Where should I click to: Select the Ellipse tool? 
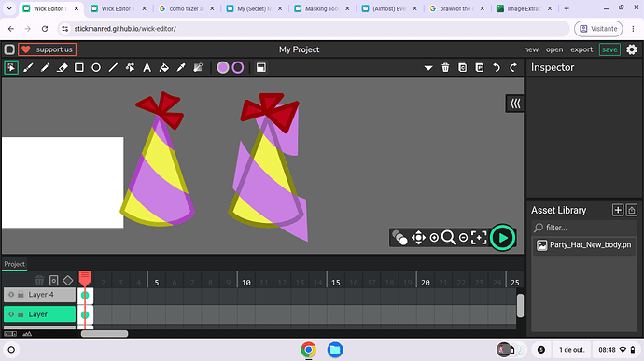point(96,67)
